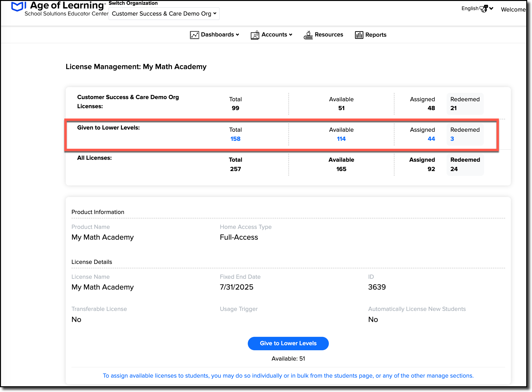Click Automatically License New Students value No
Viewport: 532px width, 392px height.
(373, 320)
